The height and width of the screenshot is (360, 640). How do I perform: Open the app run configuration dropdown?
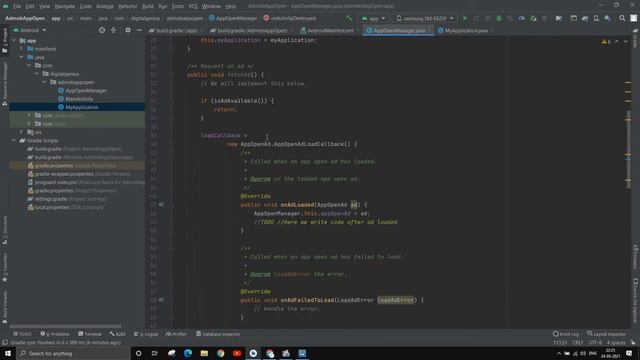373,18
